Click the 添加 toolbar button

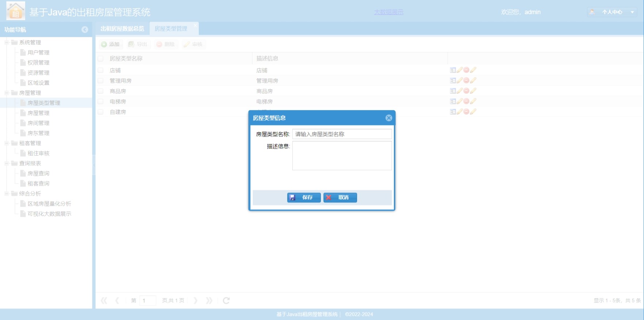[110, 44]
